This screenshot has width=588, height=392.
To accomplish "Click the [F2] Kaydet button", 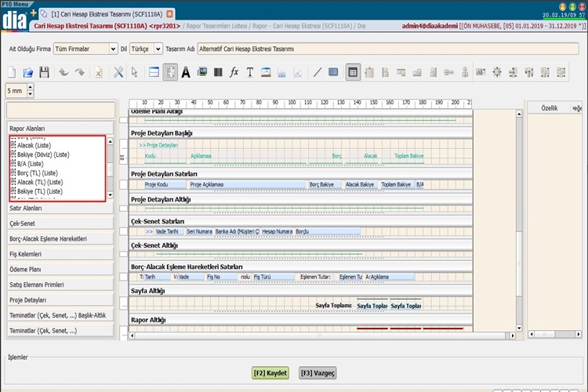I will 270,373.
